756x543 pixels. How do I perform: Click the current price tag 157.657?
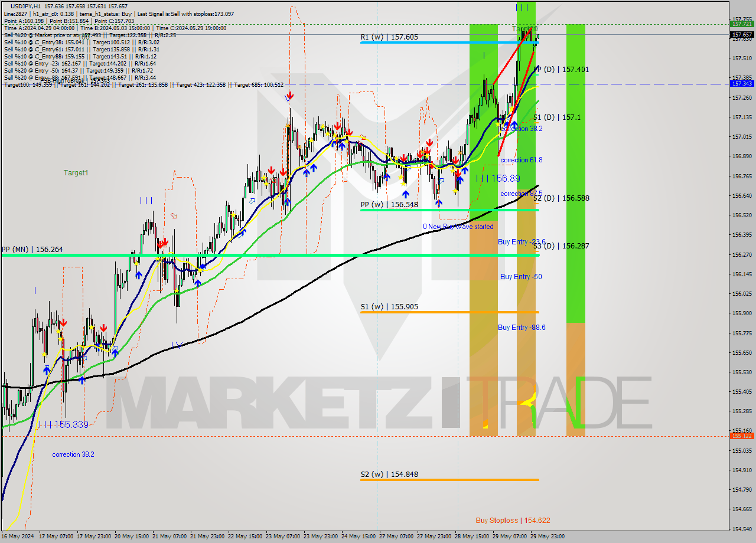(742, 35)
